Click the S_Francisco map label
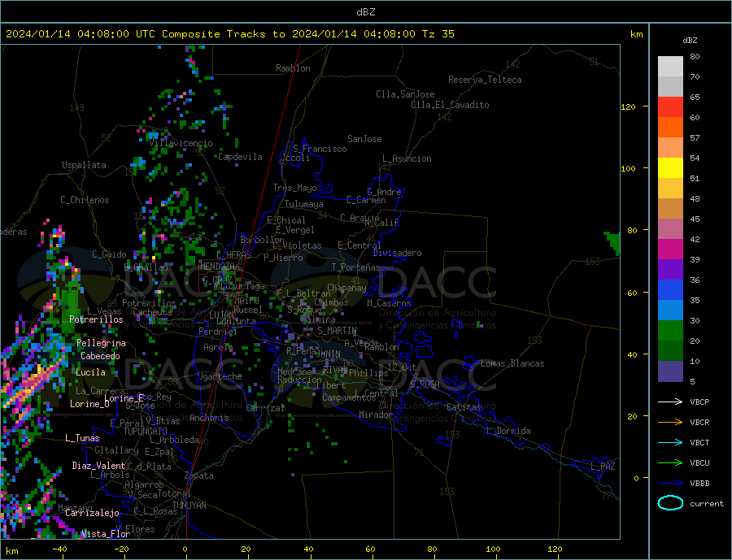 [x=320, y=149]
